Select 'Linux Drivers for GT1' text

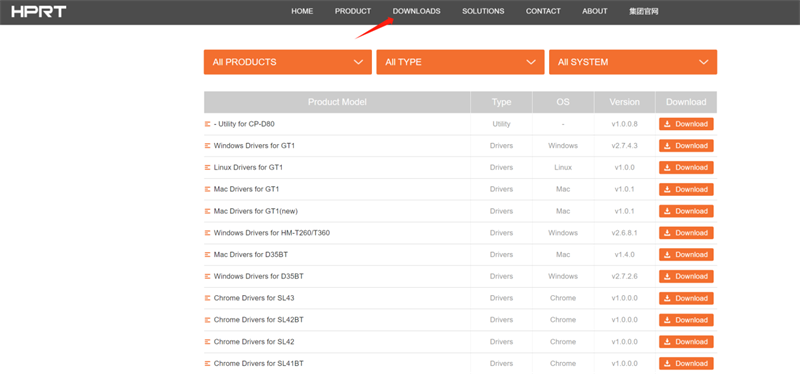(x=248, y=167)
